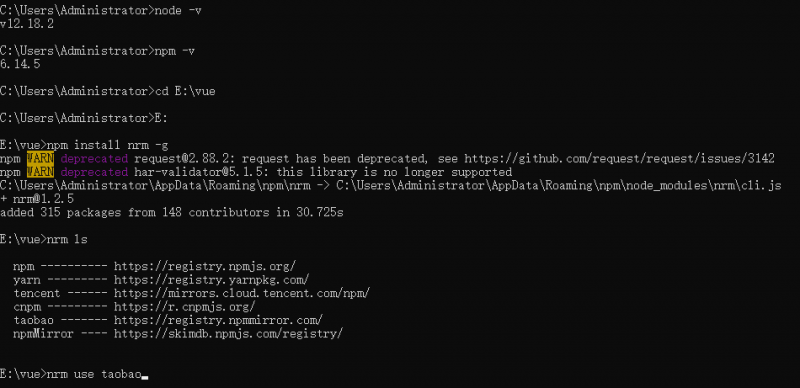Image resolution: width=800 pixels, height=388 pixels.
Task: Click the yarn registry URL
Action: (x=211, y=280)
